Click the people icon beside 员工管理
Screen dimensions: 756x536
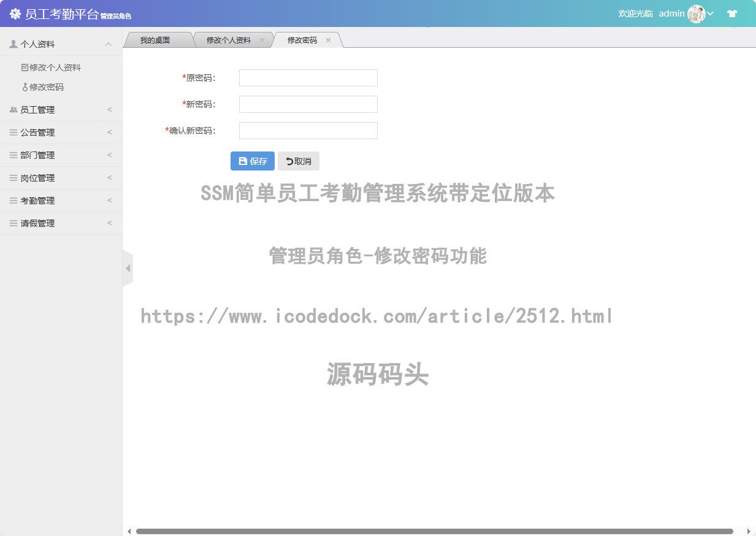point(13,110)
